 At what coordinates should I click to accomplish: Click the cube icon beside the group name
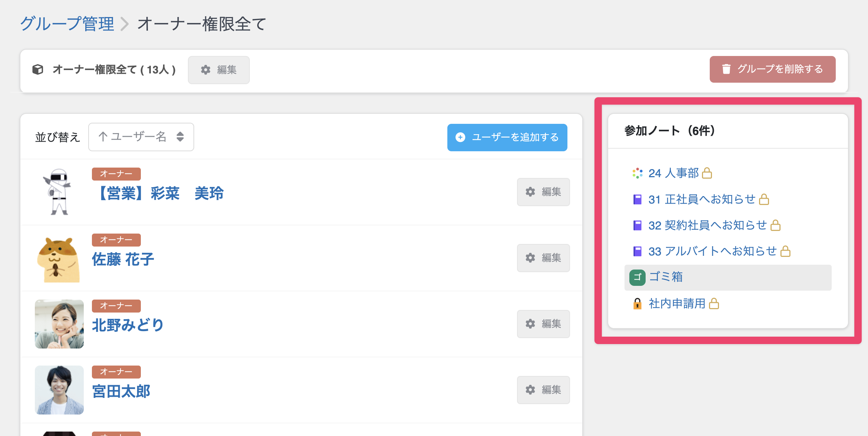coord(38,69)
